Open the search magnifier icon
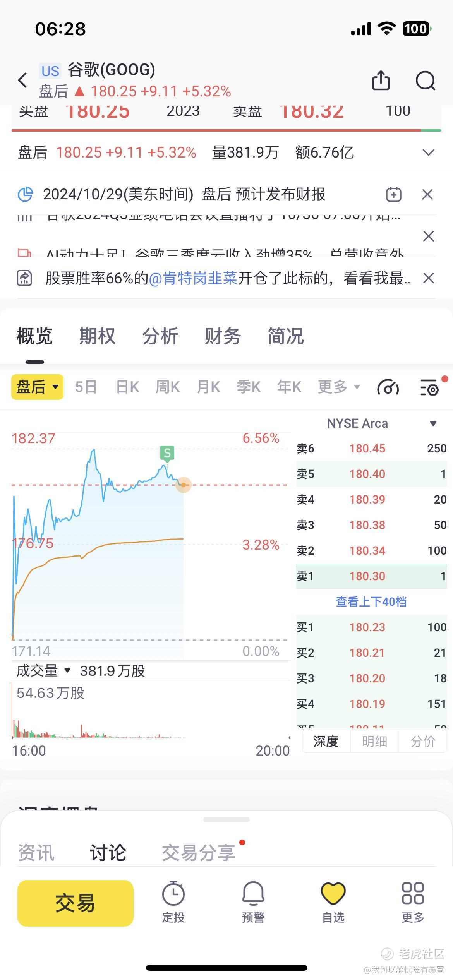This screenshot has width=453, height=980. (x=426, y=81)
